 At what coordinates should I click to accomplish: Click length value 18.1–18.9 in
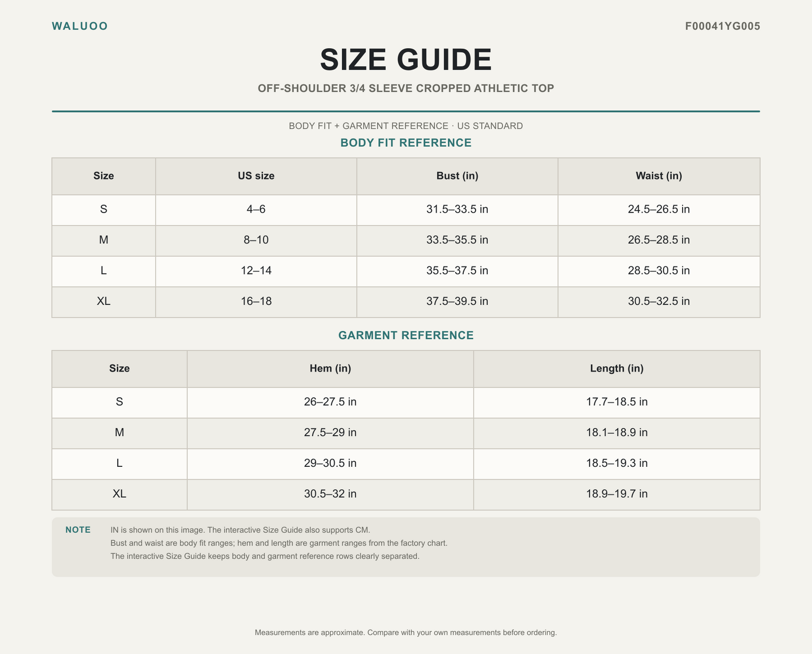(x=617, y=433)
